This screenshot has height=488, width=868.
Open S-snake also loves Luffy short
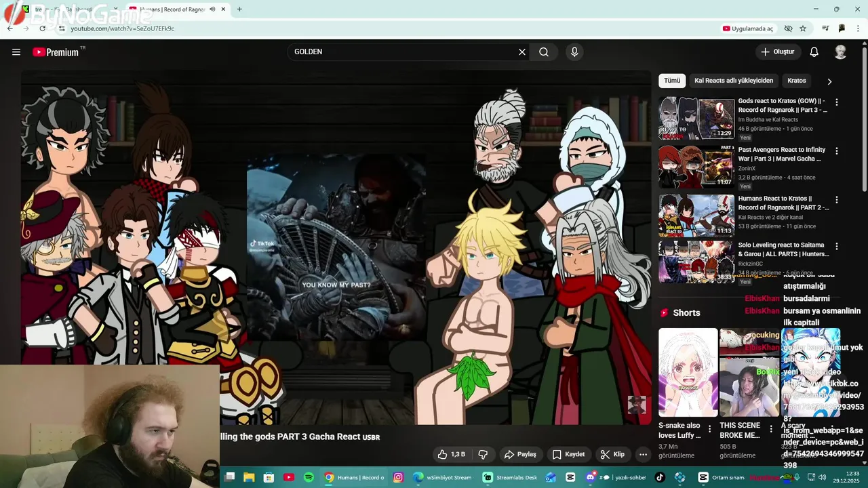[688, 372]
